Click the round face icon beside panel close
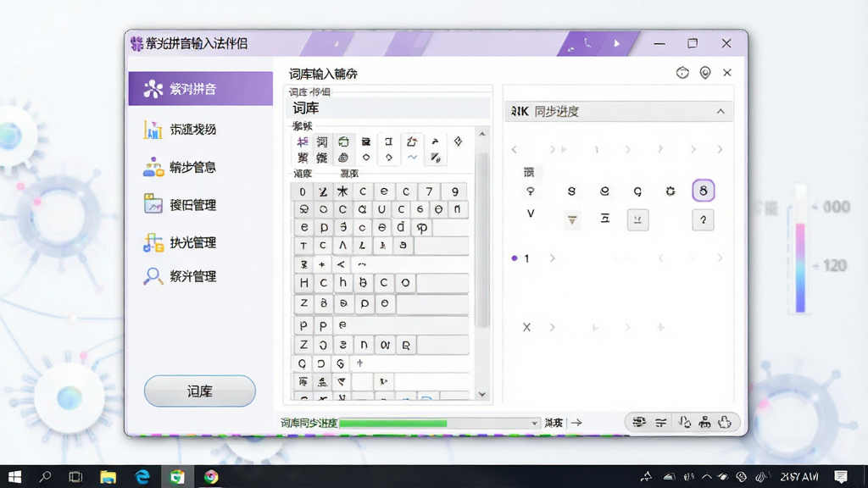The image size is (868, 488). click(x=682, y=73)
